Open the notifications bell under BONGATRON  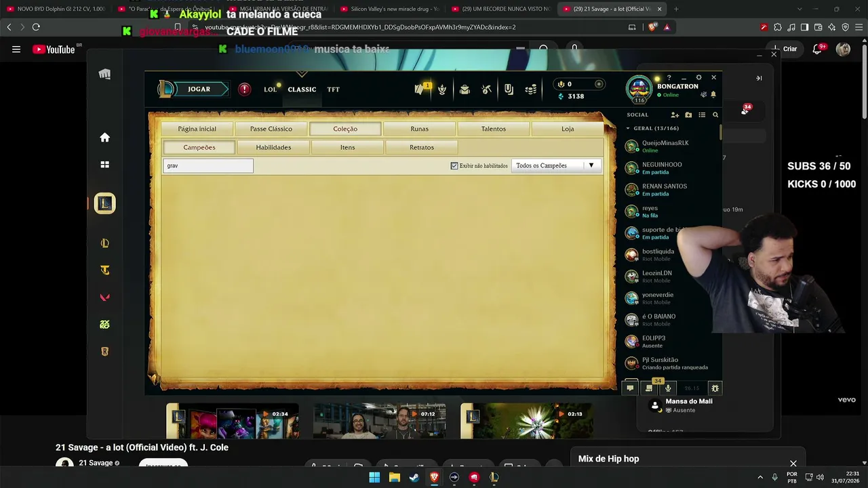click(713, 95)
